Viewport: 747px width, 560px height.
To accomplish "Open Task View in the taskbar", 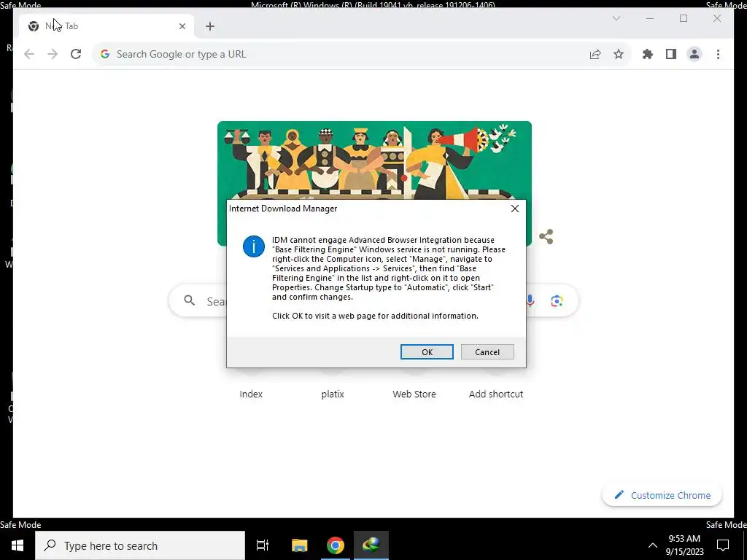I will click(x=263, y=545).
